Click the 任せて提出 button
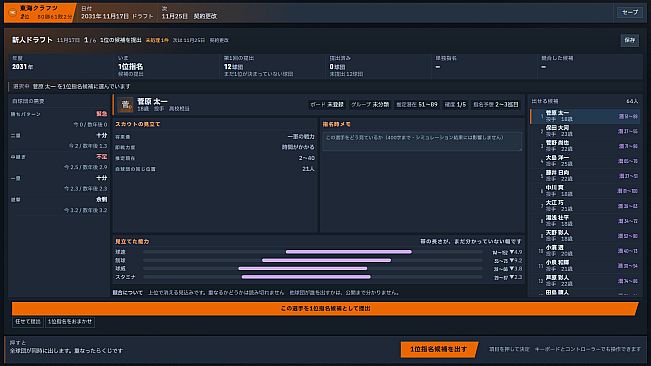Viewport: 651px width, 366px height. tap(28, 322)
